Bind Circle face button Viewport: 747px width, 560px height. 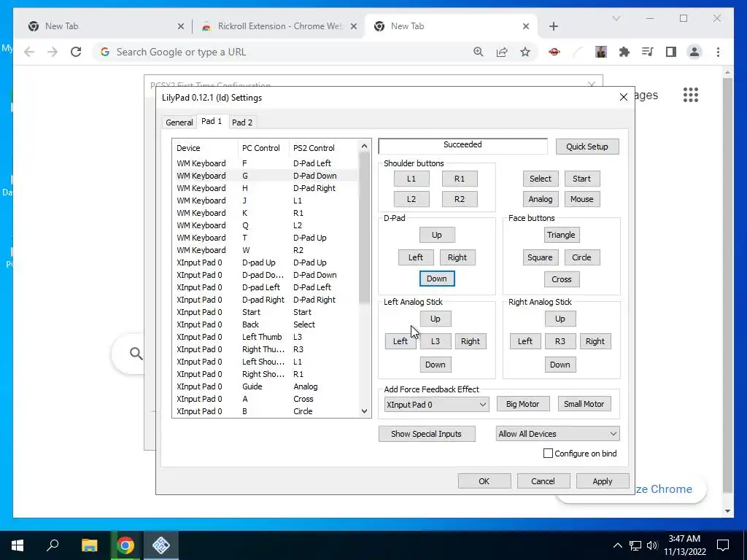point(581,257)
